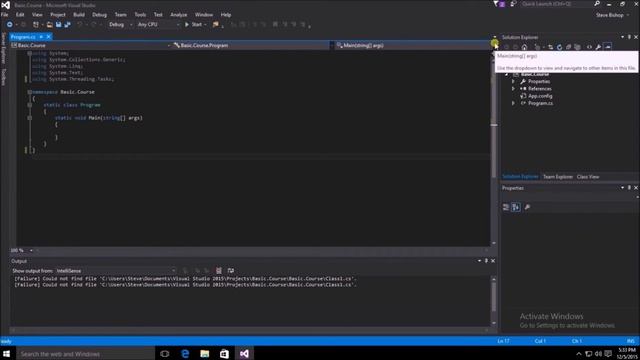640x360 pixels.
Task: Click the Show All Files icon
Action: pos(577,47)
